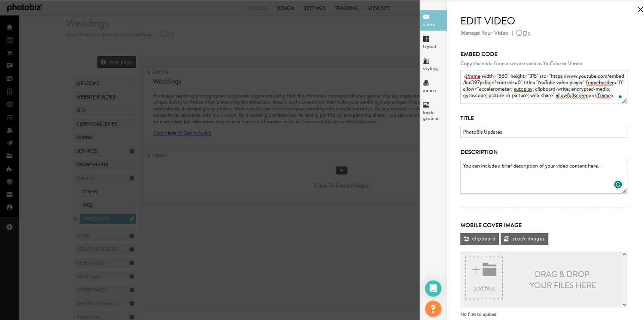Close the Edit Video panel
Image resolution: width=644 pixels, height=320 pixels.
coord(640,9)
